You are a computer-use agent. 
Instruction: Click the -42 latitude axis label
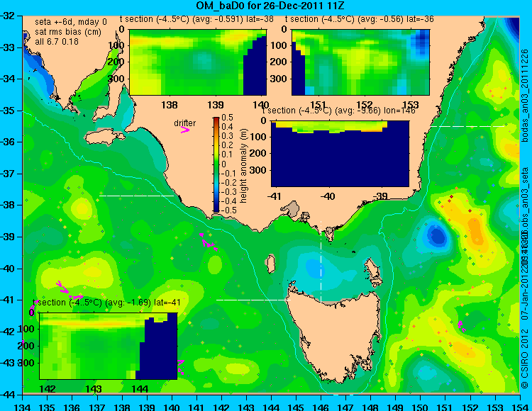pos(8,332)
